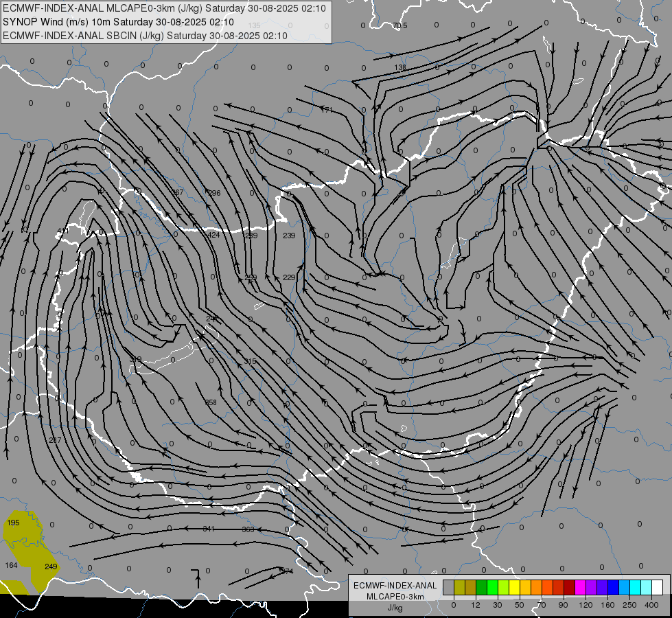Click the legend tick label 400
This screenshot has width=672, height=618.
(x=651, y=605)
